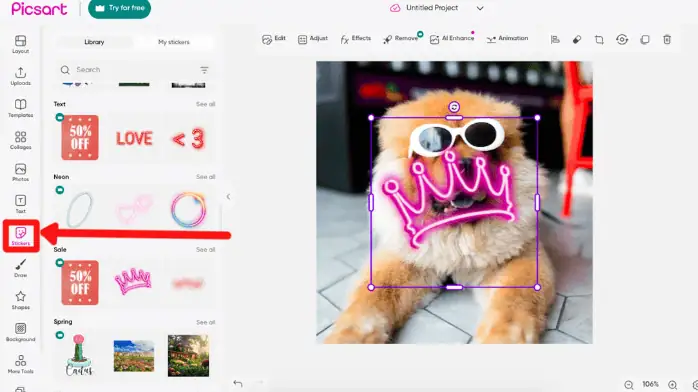
Task: Zoom in with the plus magnifier
Action: (x=673, y=385)
